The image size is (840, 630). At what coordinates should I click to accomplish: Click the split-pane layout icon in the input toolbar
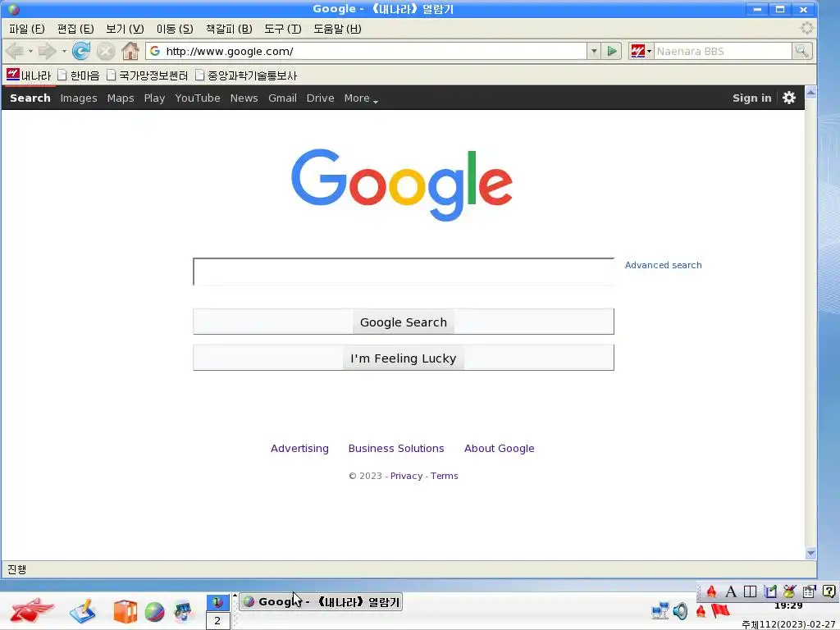750,591
